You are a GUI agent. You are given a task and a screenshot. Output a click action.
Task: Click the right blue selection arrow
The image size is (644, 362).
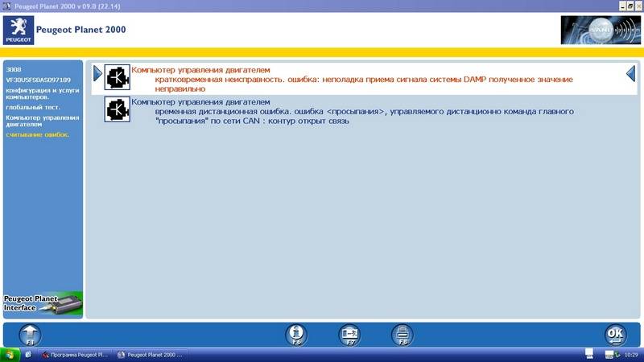tap(630, 74)
